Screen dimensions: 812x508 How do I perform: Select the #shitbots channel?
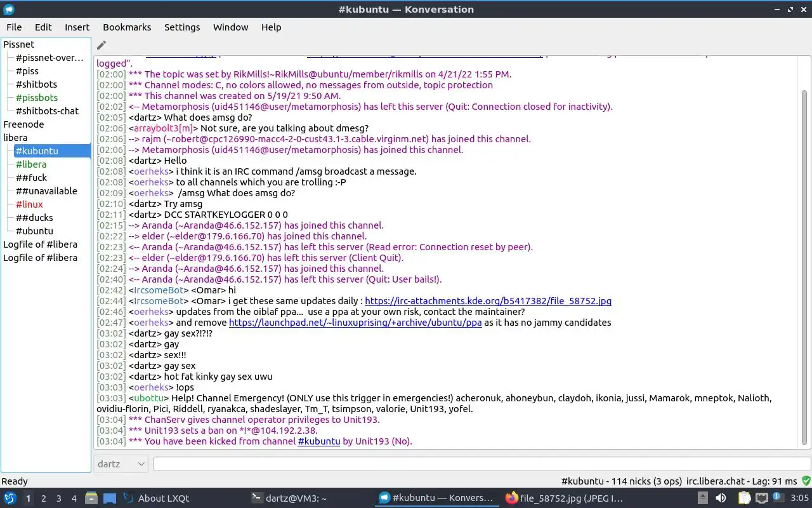[36, 84]
